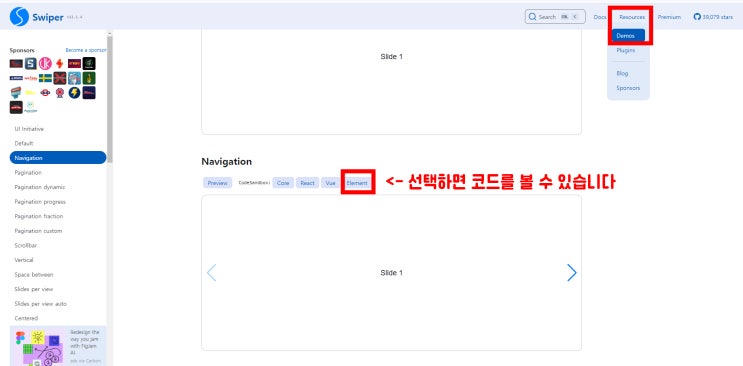Select Demos in Resources dropdown
The width and height of the screenshot is (743, 366).
[x=628, y=36]
